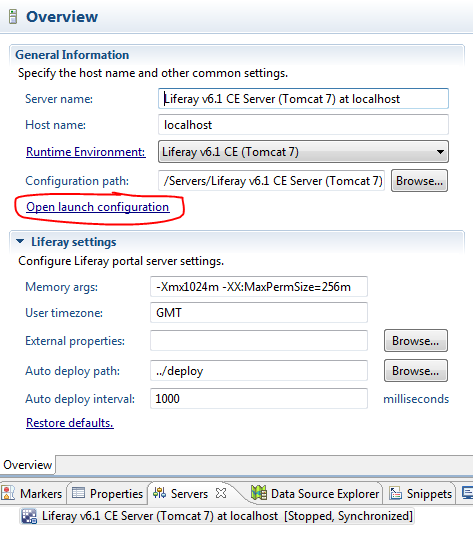Click the Configuration path field
The width and height of the screenshot is (473, 542).
tap(271, 181)
